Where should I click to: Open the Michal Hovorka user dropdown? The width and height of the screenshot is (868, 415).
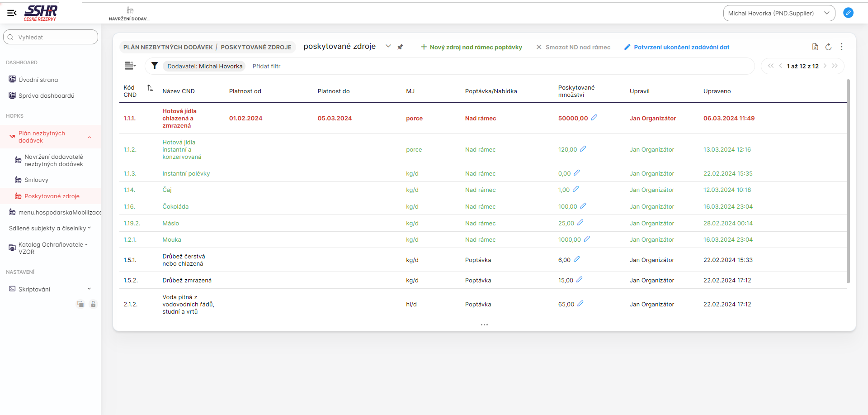point(778,13)
